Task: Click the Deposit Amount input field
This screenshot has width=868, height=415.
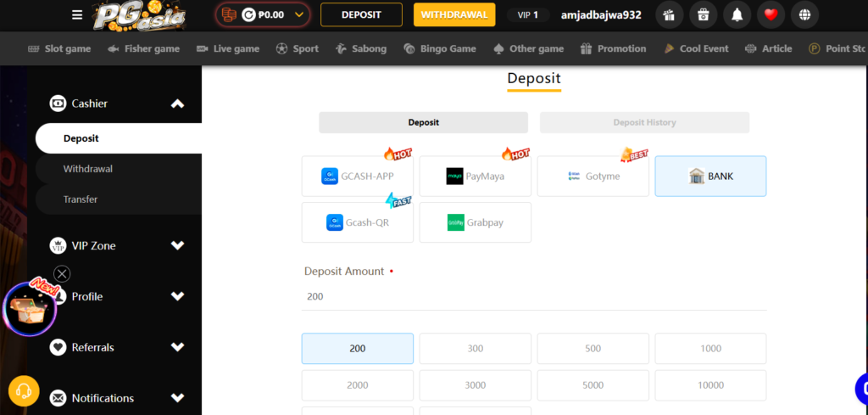Action: click(534, 297)
